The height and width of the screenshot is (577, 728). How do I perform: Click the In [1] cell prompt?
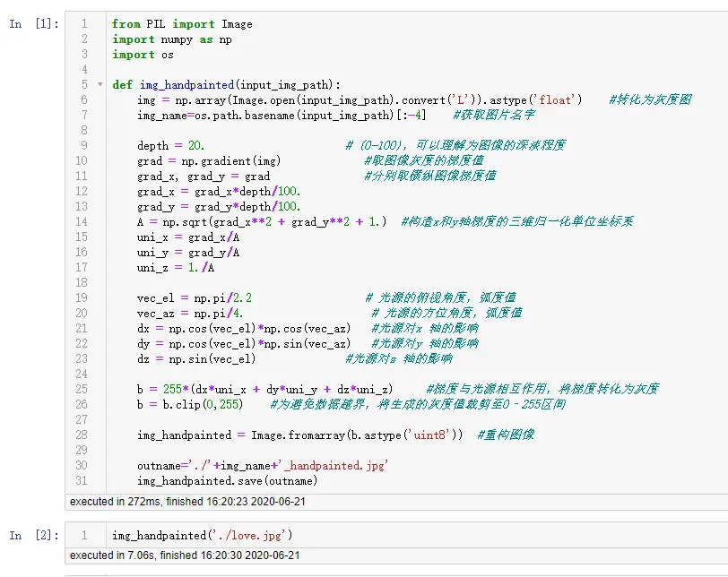coord(34,24)
